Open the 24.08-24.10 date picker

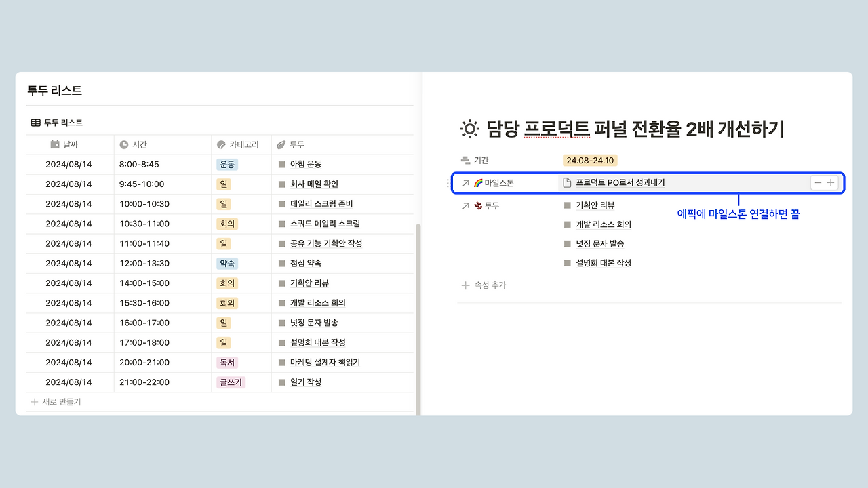pyautogui.click(x=589, y=160)
